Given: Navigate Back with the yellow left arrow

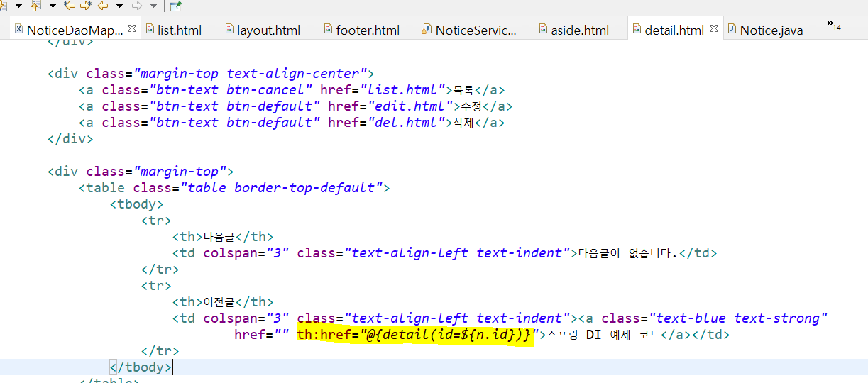Looking at the screenshot, I should pos(103,6).
